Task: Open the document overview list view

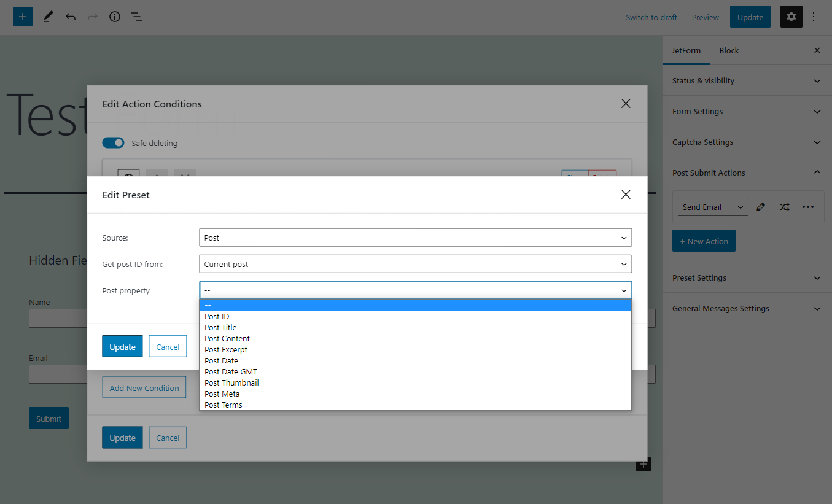Action: pos(136,17)
